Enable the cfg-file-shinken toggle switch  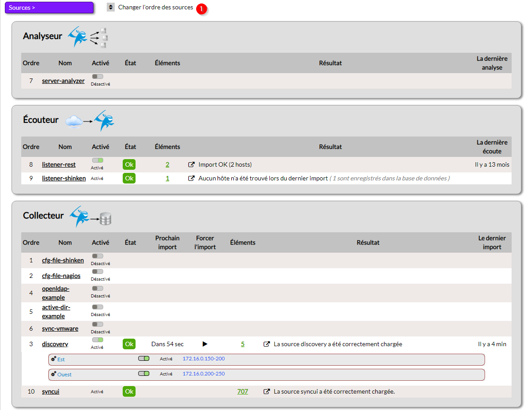coord(97,256)
